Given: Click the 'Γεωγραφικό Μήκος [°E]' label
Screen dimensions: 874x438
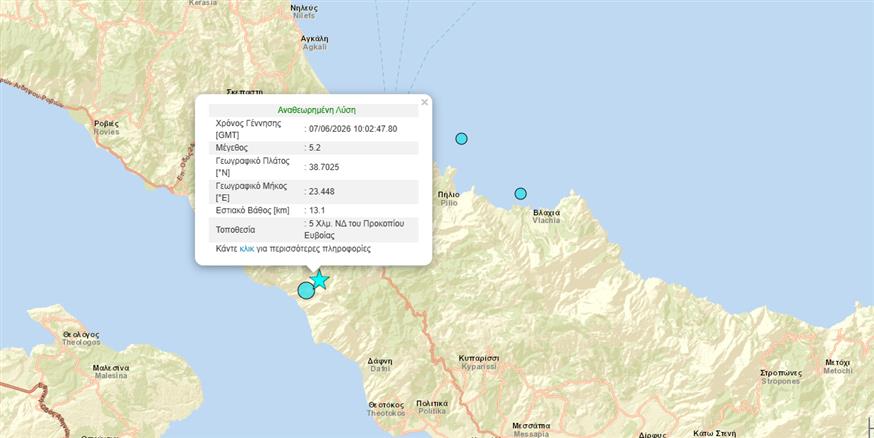Looking at the screenshot, I should (251, 191).
